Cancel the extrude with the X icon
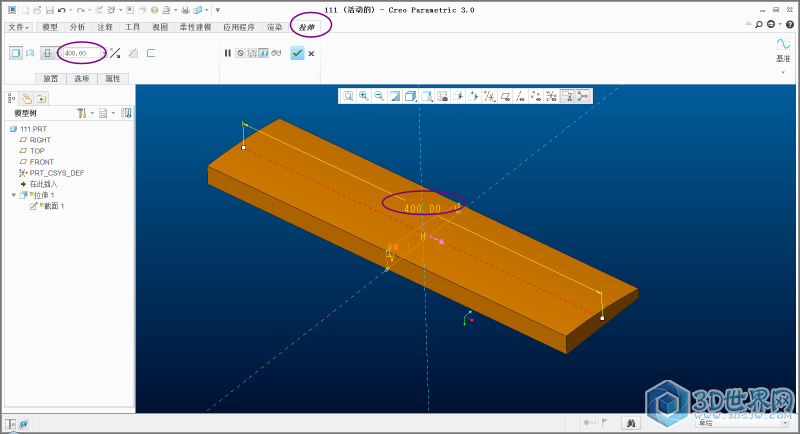The image size is (800, 434). [x=311, y=53]
